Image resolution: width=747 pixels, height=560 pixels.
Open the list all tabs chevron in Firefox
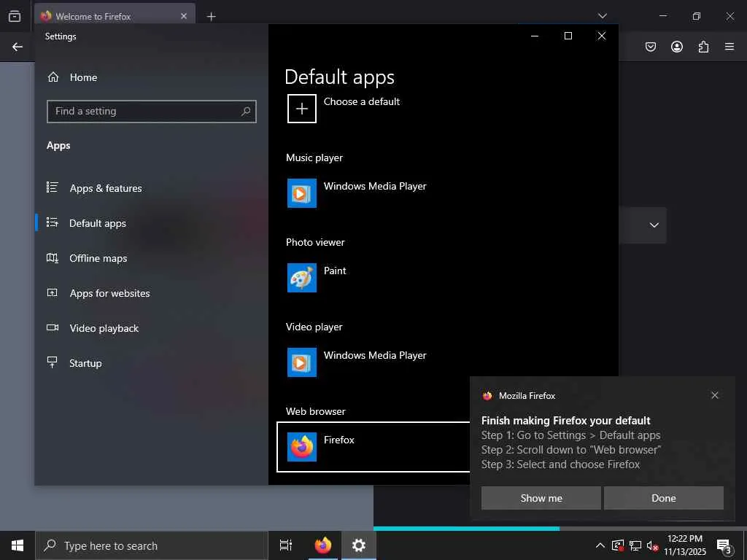tap(602, 16)
